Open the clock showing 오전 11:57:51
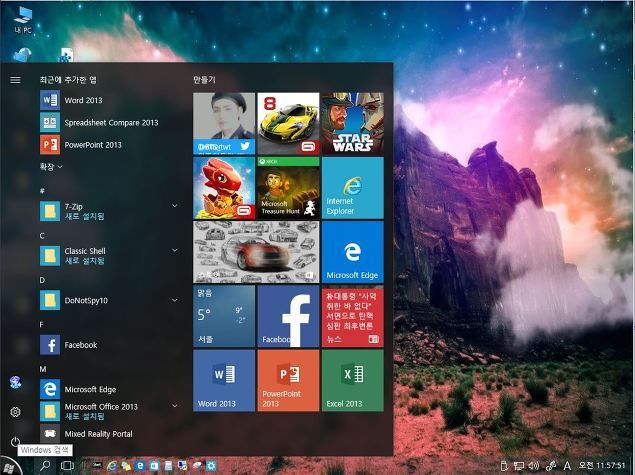The height and width of the screenshot is (475, 635). click(x=602, y=466)
